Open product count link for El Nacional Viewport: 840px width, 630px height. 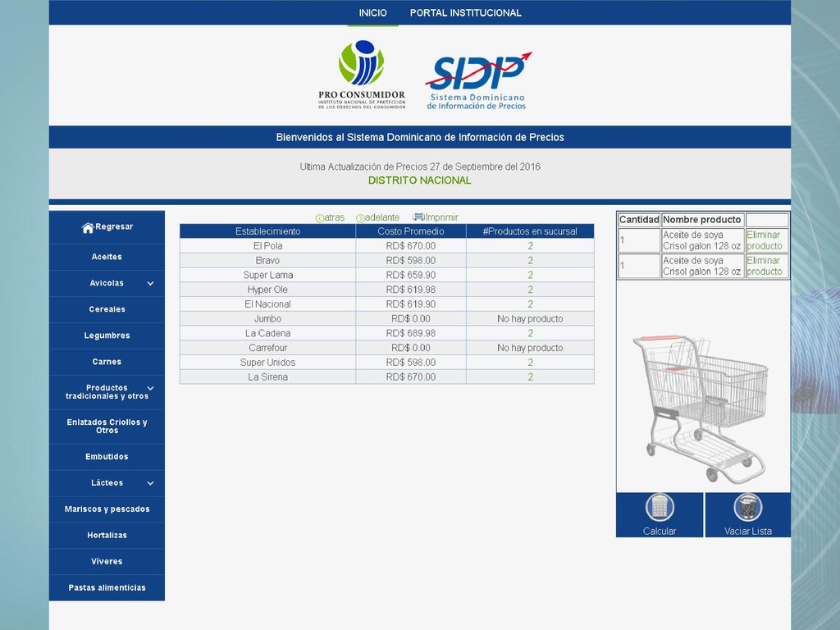(x=531, y=304)
